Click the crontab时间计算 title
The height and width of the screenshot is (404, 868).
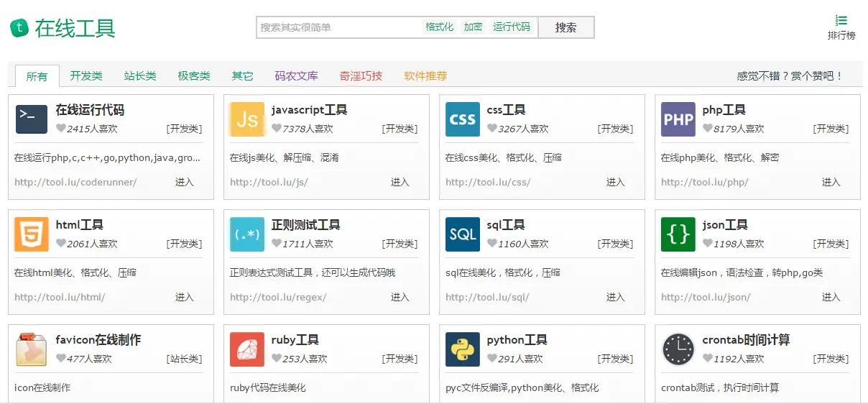pyautogui.click(x=747, y=340)
